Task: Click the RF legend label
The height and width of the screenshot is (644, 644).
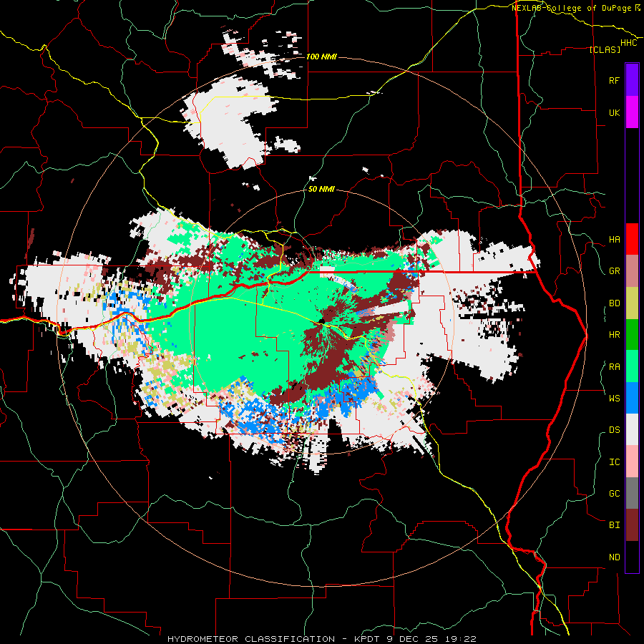Action: pyautogui.click(x=614, y=80)
